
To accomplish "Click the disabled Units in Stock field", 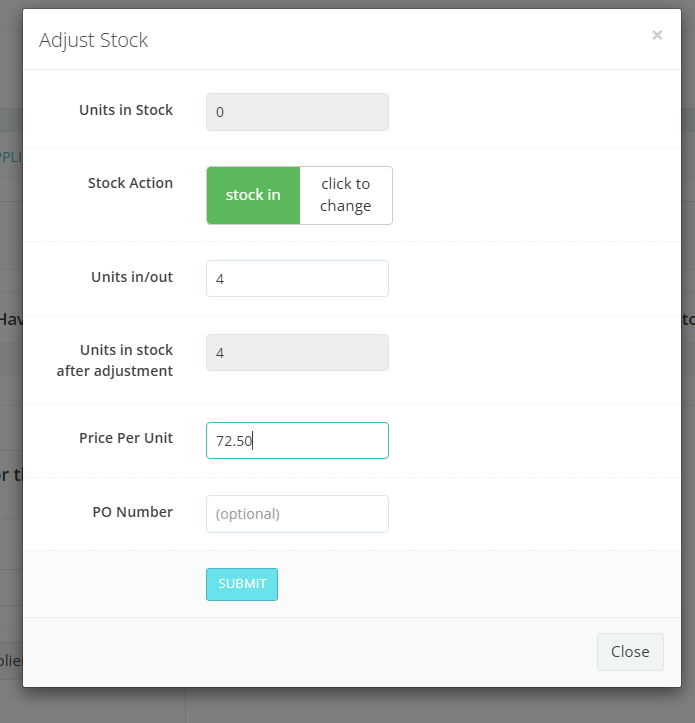I will tap(297, 112).
